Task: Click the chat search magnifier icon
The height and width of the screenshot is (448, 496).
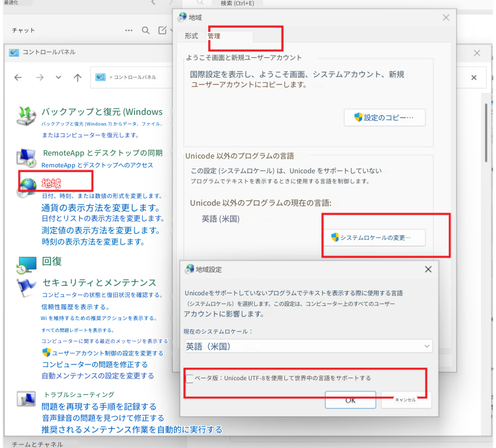Action: pyautogui.click(x=146, y=30)
